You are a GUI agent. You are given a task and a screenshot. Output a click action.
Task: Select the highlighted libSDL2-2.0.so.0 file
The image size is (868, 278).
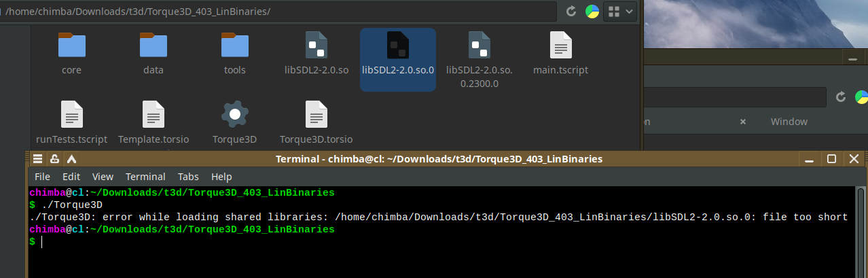(398, 59)
